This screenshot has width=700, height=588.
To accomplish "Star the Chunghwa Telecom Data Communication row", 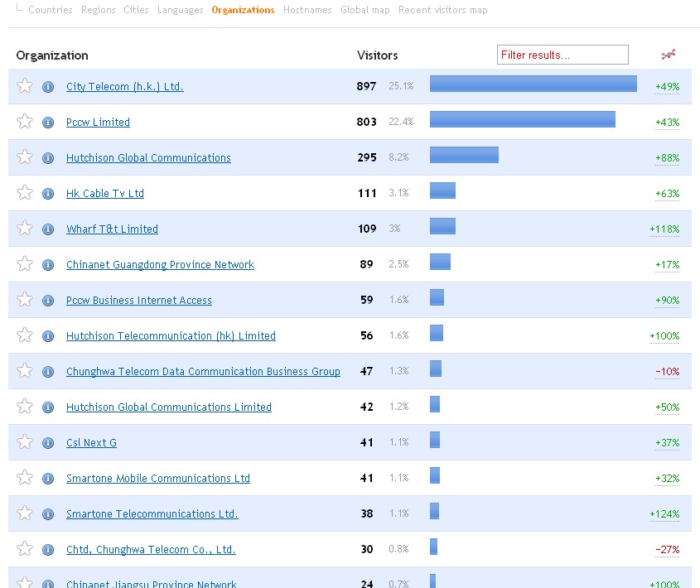I will tap(25, 371).
